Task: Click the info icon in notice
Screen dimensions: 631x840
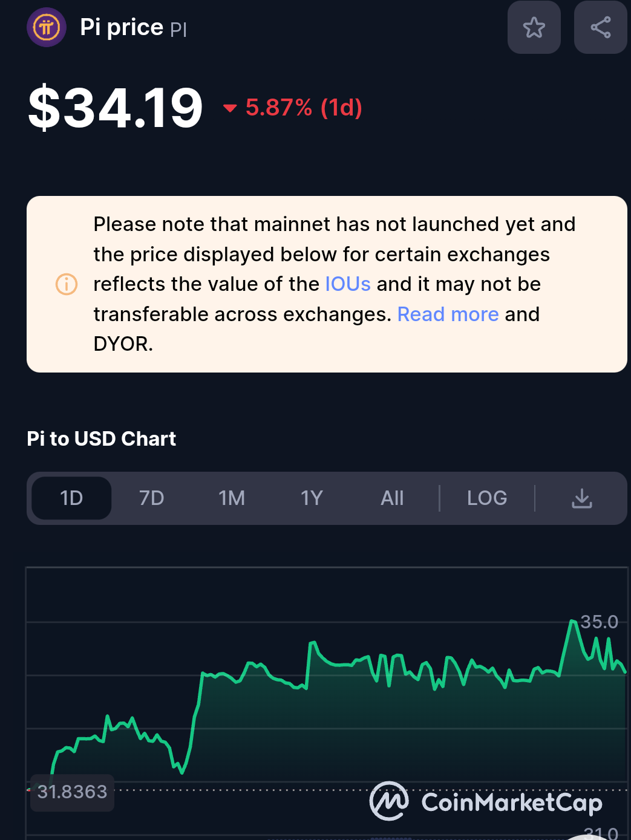Action: point(67,284)
